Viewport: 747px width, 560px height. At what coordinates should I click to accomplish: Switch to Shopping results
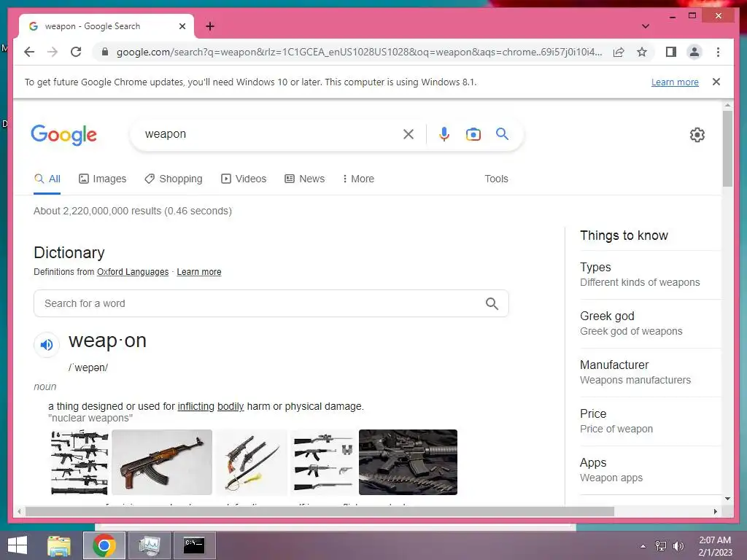tap(174, 179)
